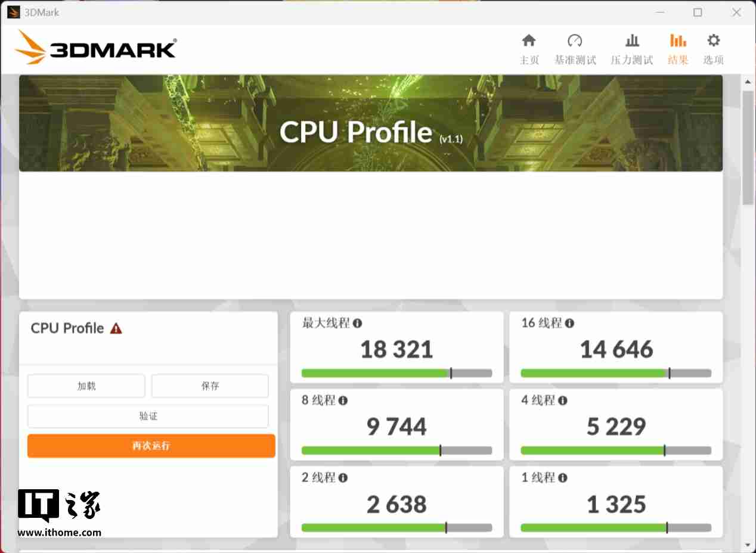Open the Stress Test (压力测试) chart icon
This screenshot has width=756, height=553.
coord(632,41)
